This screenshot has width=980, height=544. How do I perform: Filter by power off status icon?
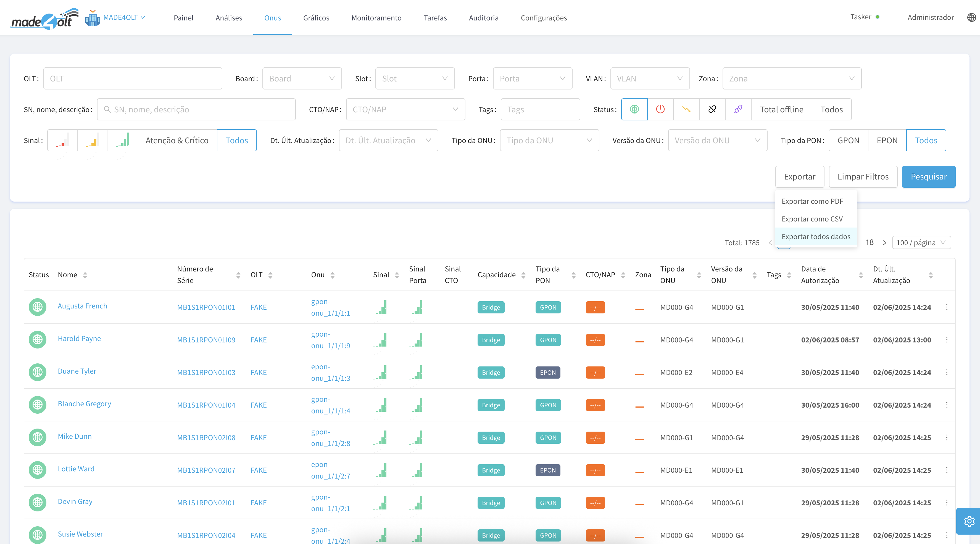point(660,110)
